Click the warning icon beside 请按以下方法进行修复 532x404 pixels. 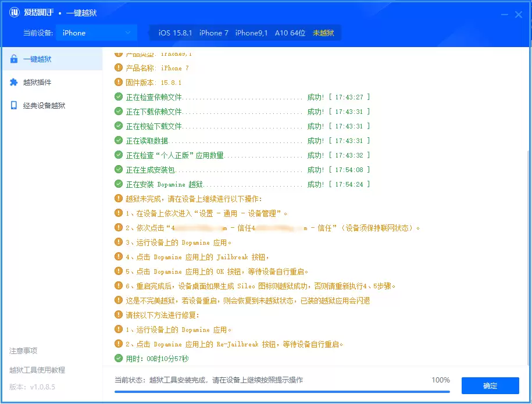(x=119, y=314)
